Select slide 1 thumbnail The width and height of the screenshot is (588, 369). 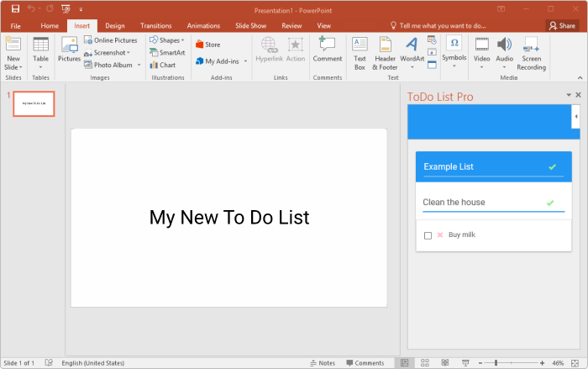coord(34,103)
